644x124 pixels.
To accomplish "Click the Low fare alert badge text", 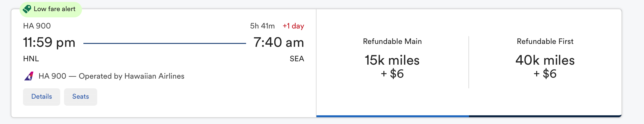I will point(54,9).
